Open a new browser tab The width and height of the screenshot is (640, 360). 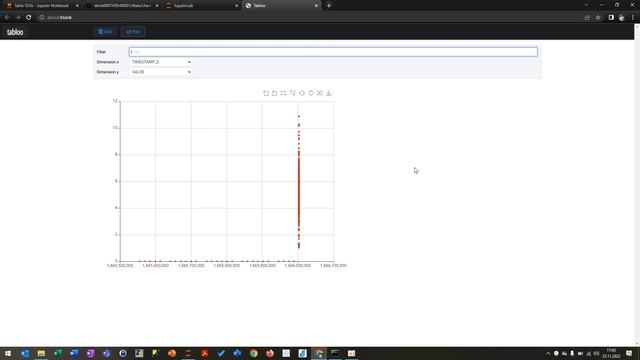[x=329, y=6]
